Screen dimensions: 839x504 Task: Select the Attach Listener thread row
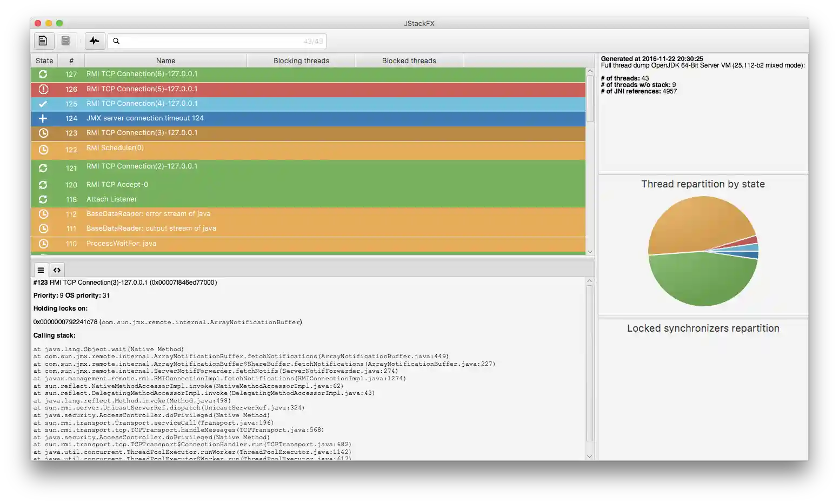[216, 199]
